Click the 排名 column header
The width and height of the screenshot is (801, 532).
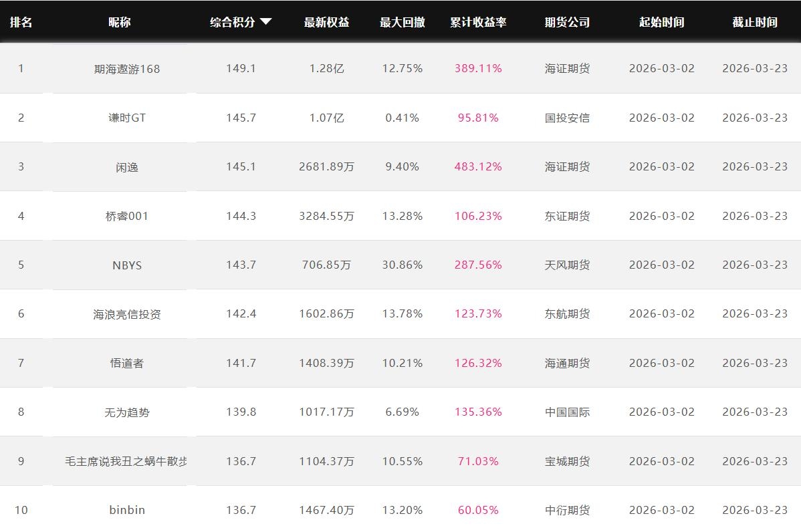21,22
